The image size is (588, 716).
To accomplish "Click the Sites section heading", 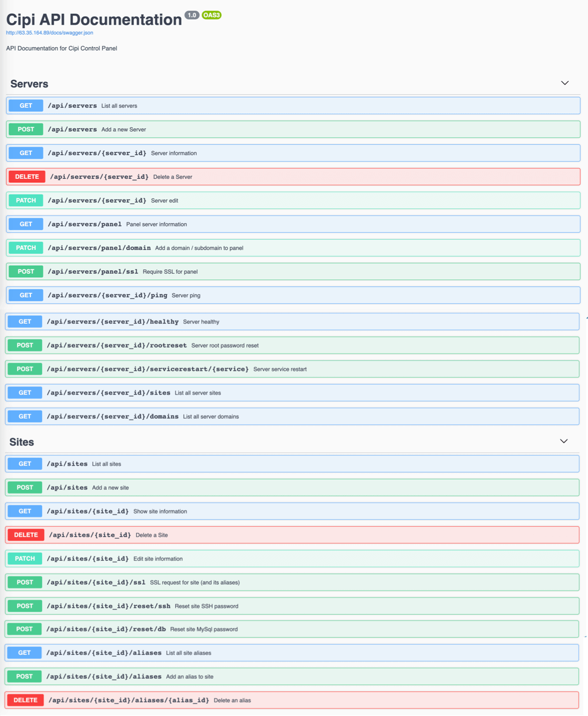I will pyautogui.click(x=22, y=442).
